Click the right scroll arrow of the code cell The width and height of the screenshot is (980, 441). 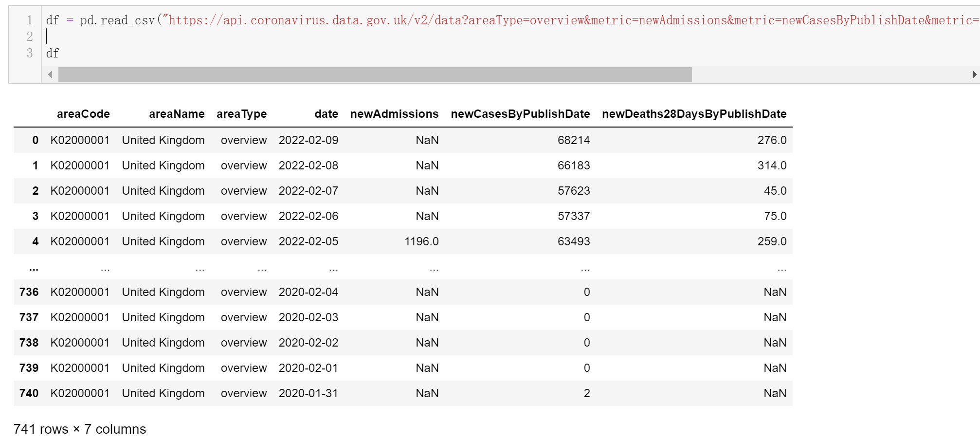(x=975, y=74)
